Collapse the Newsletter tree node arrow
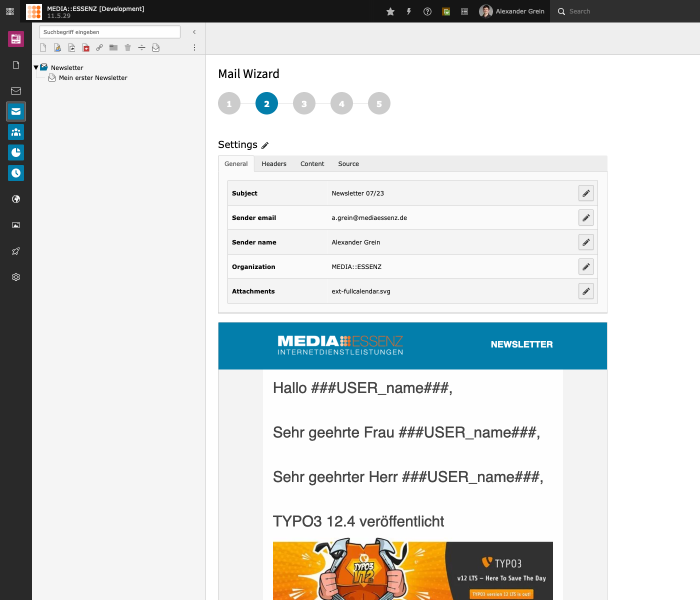 (x=36, y=67)
